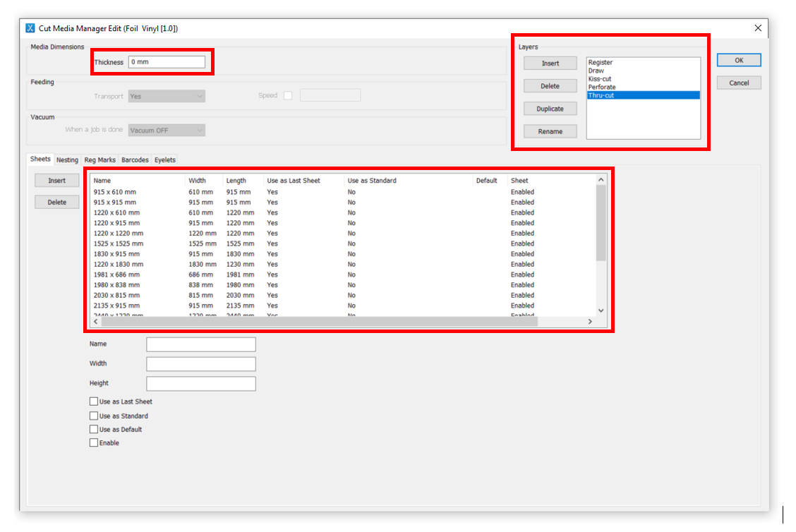Open the Transport dropdown
Image resolution: width=796 pixels, height=532 pixels.
pos(167,96)
